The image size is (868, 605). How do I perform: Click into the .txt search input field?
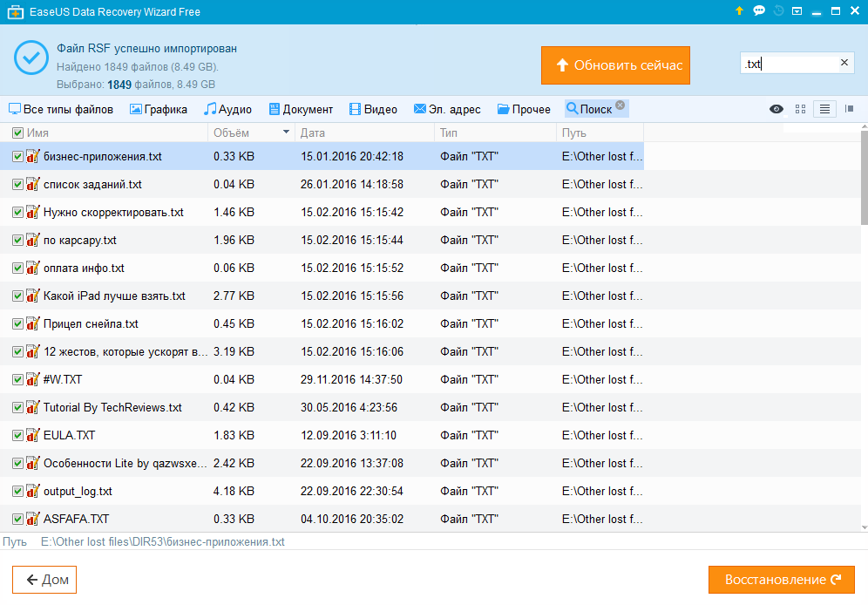coord(790,64)
